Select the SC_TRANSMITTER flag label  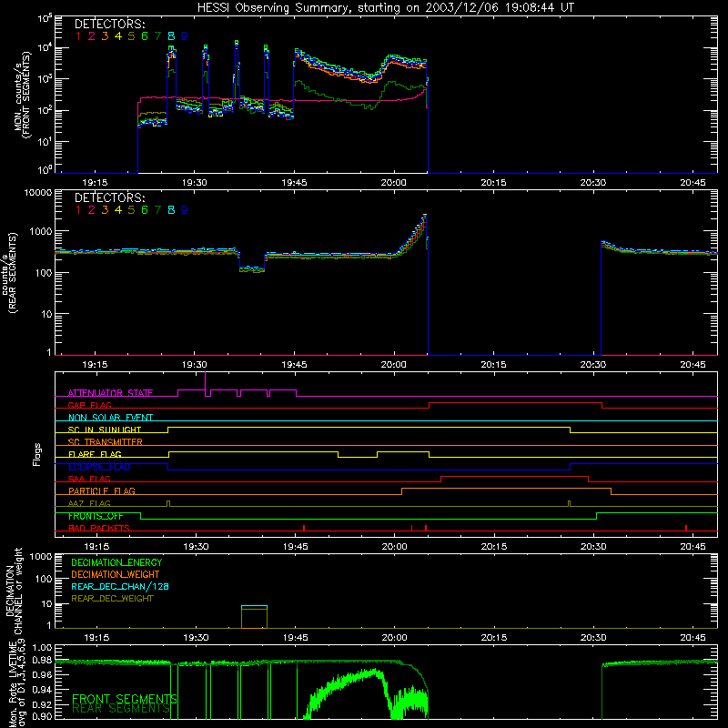tap(106, 441)
